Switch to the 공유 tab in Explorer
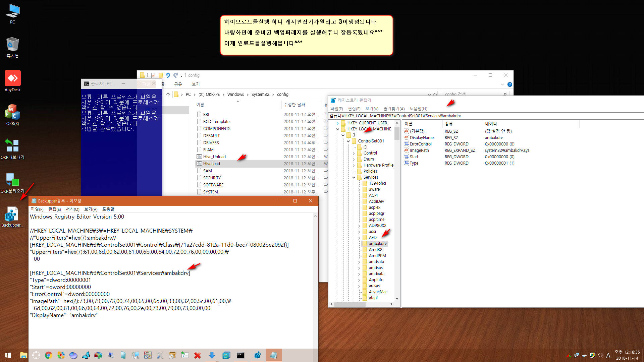Image resolution: width=644 pixels, height=362 pixels. [x=178, y=84]
